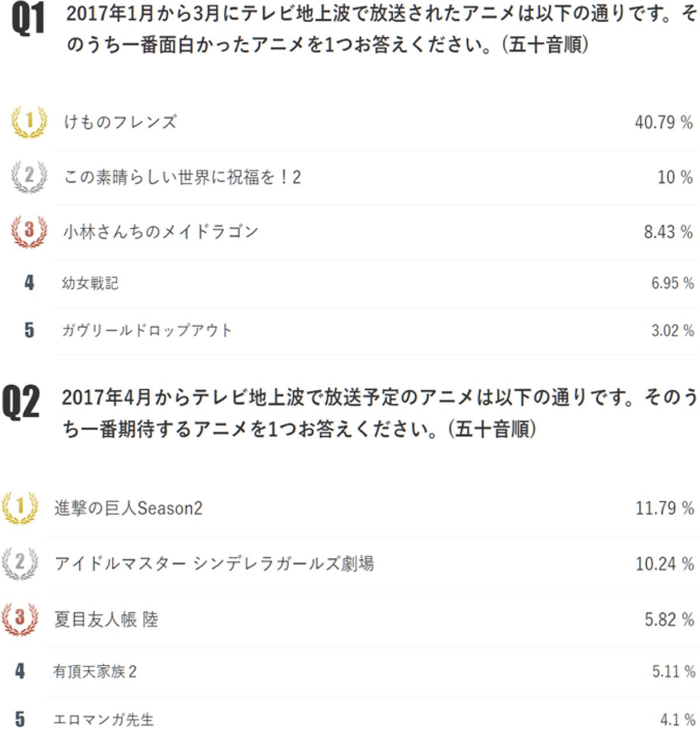Click the large Q1 heading mark

pyautogui.click(x=28, y=20)
